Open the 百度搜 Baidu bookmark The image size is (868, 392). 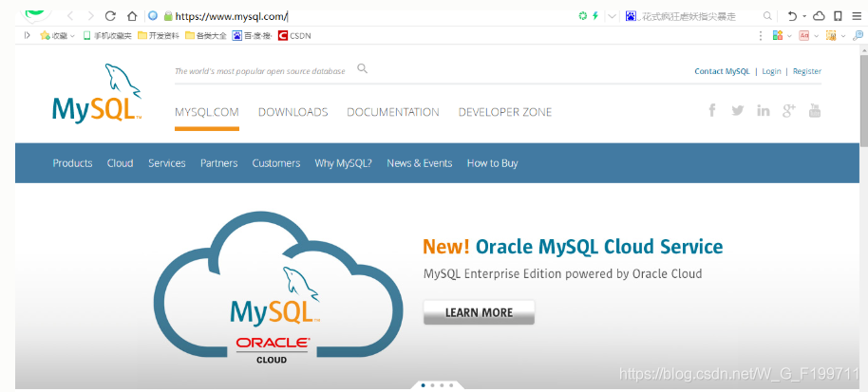(252, 36)
